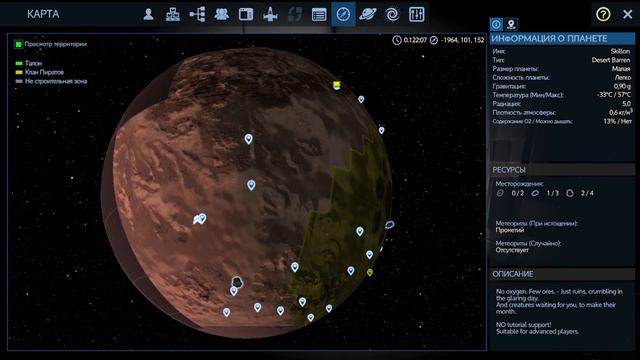The height and width of the screenshot is (360, 640).
Task: Open the spaceship icon in top toolbar
Action: [x=270, y=14]
